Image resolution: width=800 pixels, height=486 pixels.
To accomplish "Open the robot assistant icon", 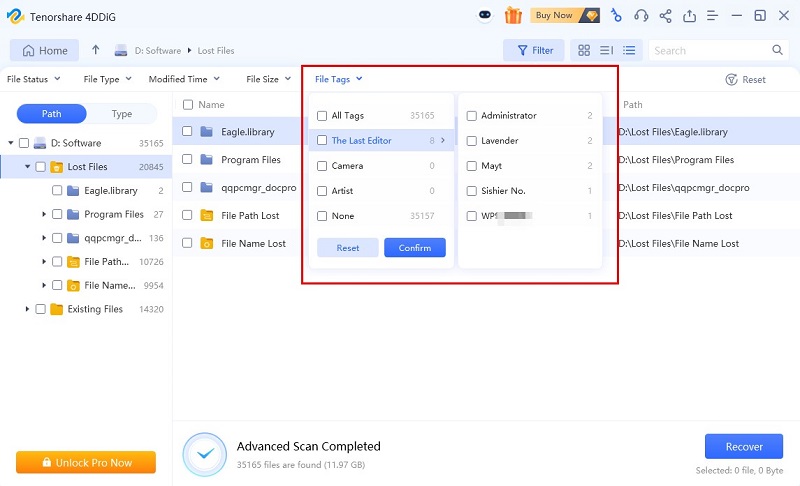I will tap(485, 15).
